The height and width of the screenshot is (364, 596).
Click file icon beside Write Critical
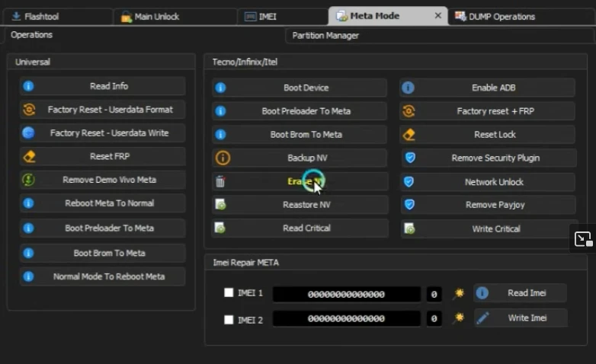pyautogui.click(x=409, y=228)
